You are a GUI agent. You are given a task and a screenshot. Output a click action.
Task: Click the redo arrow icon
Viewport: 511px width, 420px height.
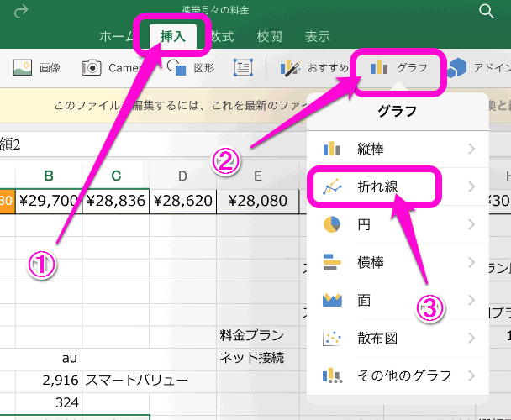[x=22, y=11]
